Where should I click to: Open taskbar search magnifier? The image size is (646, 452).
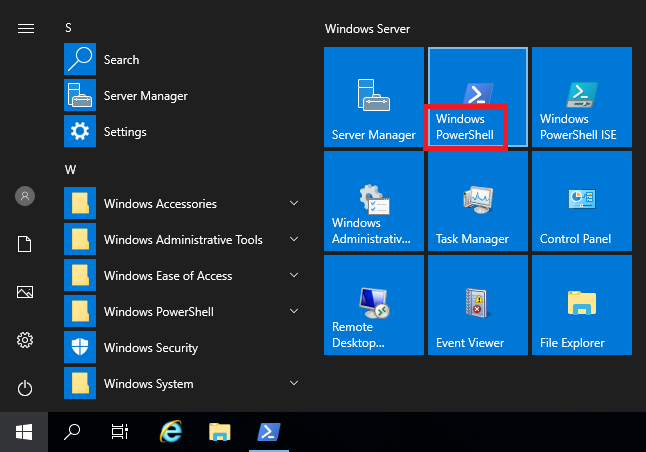coord(72,432)
